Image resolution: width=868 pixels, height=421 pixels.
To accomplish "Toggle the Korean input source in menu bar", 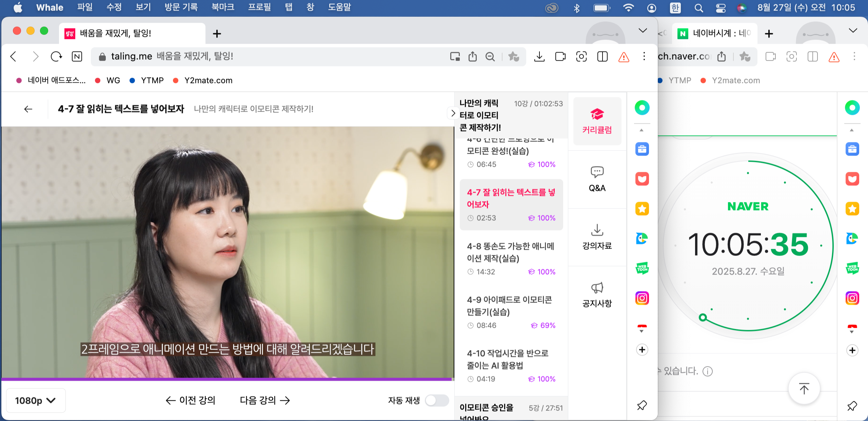I will tap(675, 7).
